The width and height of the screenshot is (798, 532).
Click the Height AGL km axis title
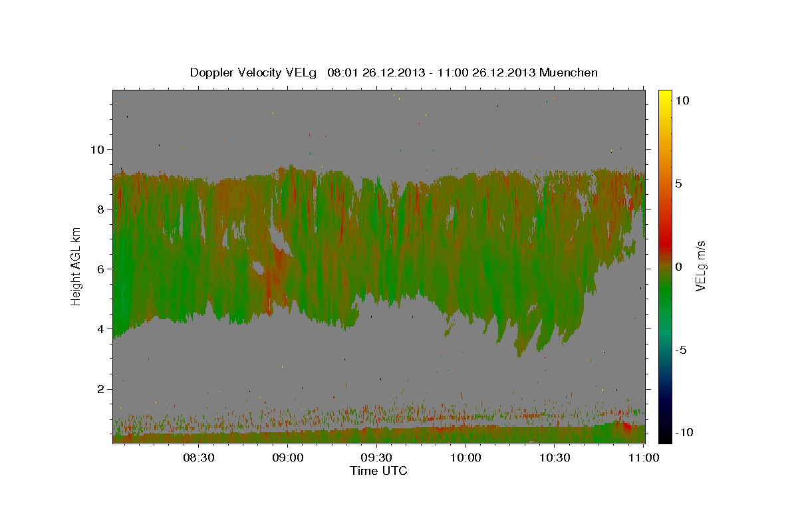tap(76, 266)
